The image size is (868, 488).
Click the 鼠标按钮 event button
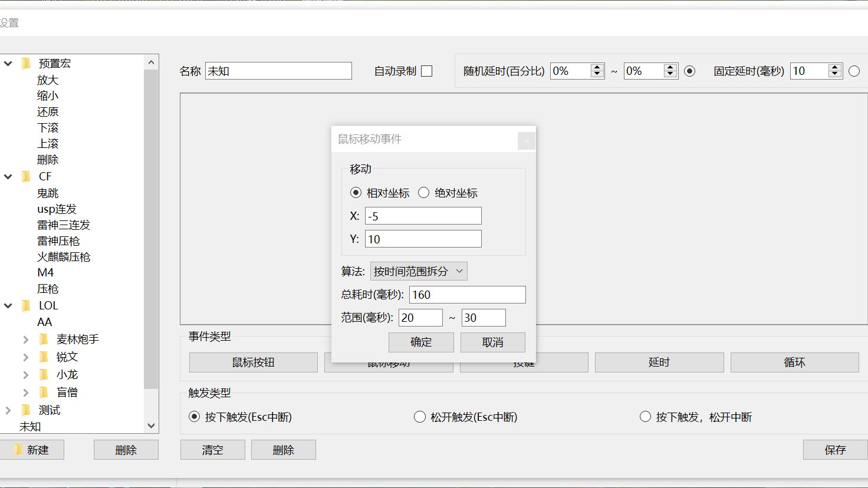click(254, 362)
